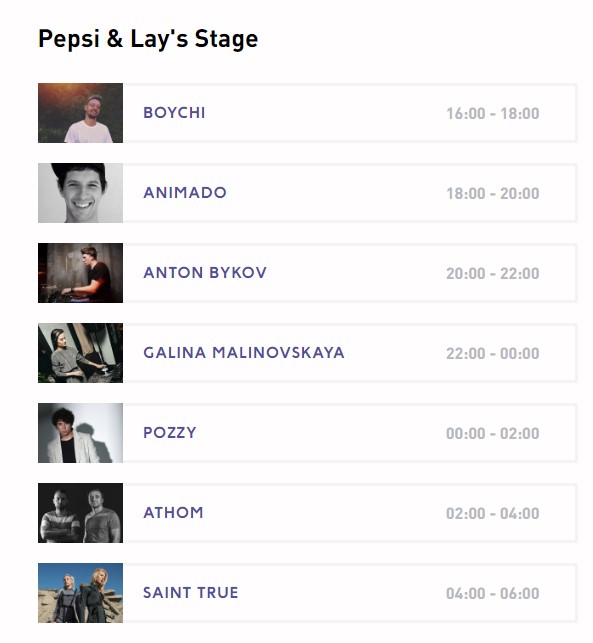Select the 04:00 - 06:00 time slot
Viewport: 593px width, 643px height.
coord(493,593)
